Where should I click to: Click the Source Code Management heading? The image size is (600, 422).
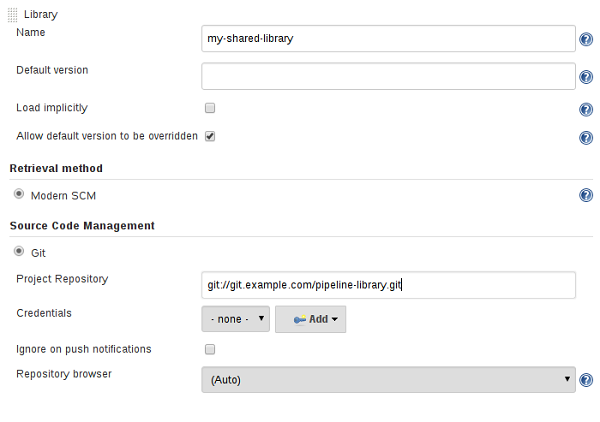[82, 226]
